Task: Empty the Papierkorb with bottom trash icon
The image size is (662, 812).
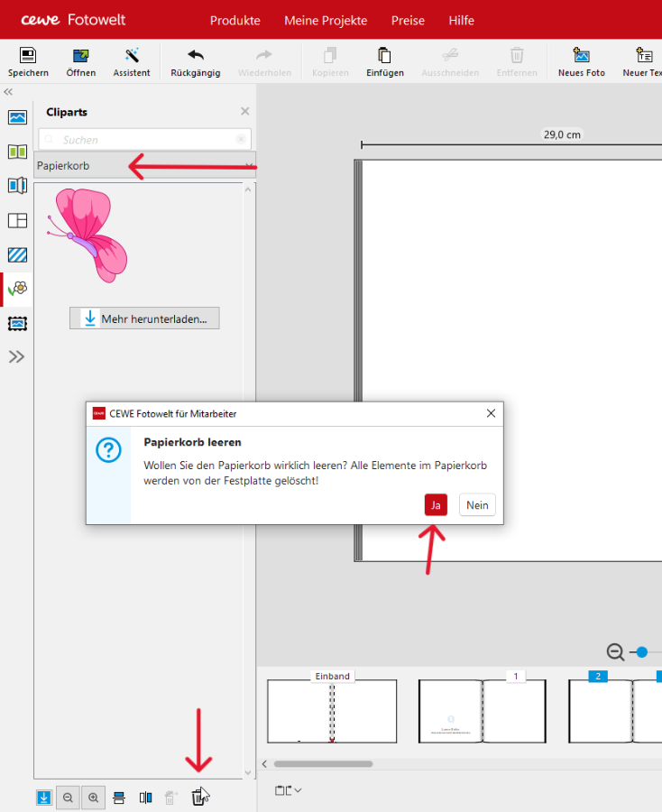Action: tap(198, 798)
